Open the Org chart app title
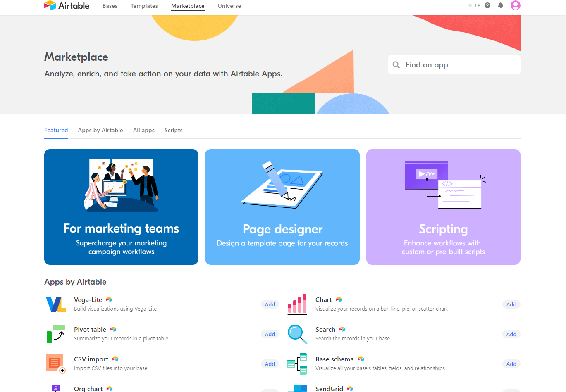Screen dimensions: 566x392 [x=88, y=389]
